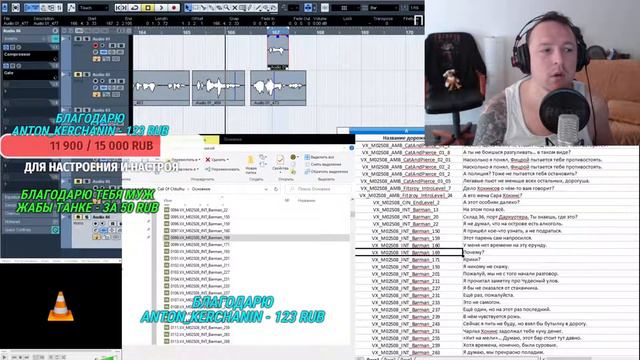Click cell VX_M02S08_INT_Barman_169 in spreadsheet

tap(409, 253)
